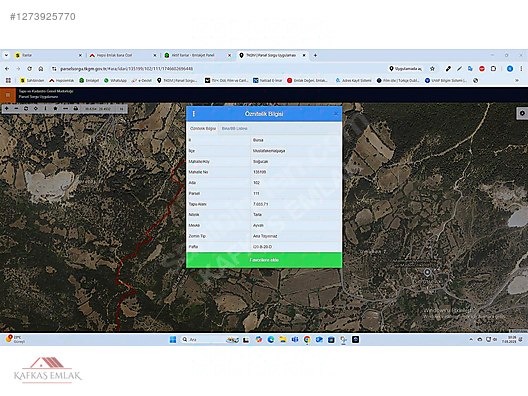Click the green Favorilere ekle button
The image size is (528, 396).
(x=264, y=260)
